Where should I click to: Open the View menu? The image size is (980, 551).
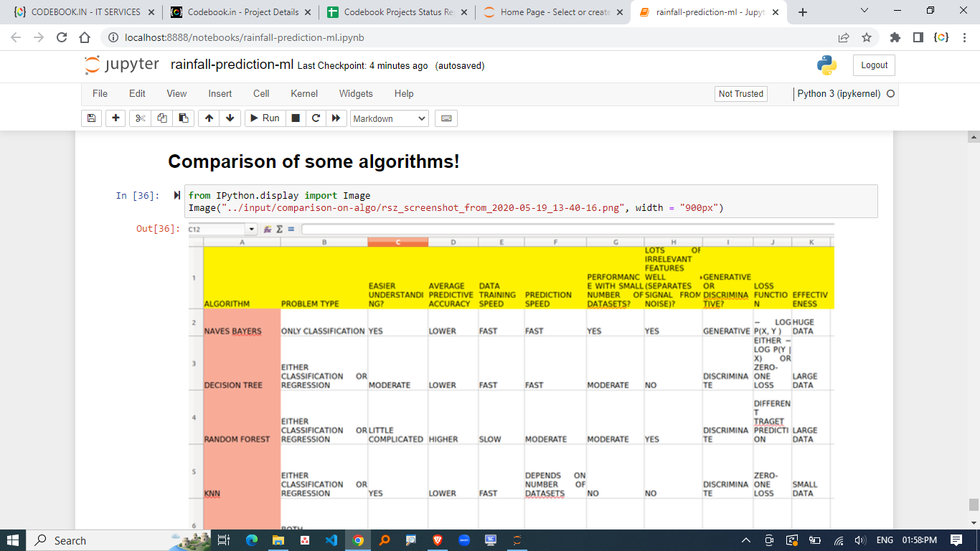point(176,93)
